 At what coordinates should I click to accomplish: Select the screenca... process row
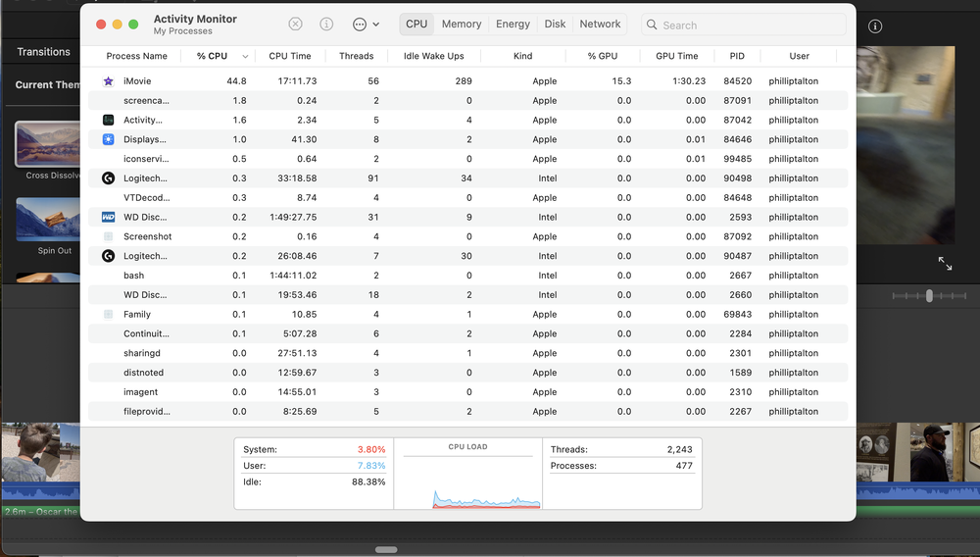[467, 101]
